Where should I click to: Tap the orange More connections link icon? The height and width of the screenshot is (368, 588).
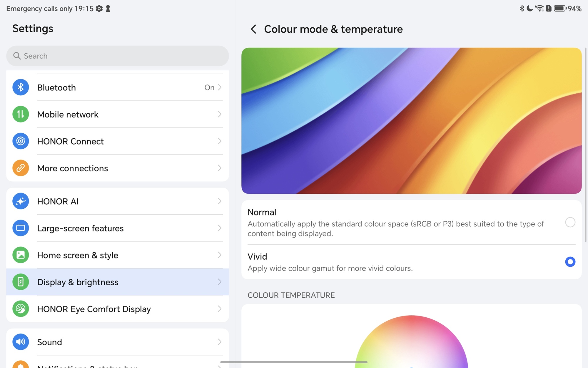click(21, 168)
